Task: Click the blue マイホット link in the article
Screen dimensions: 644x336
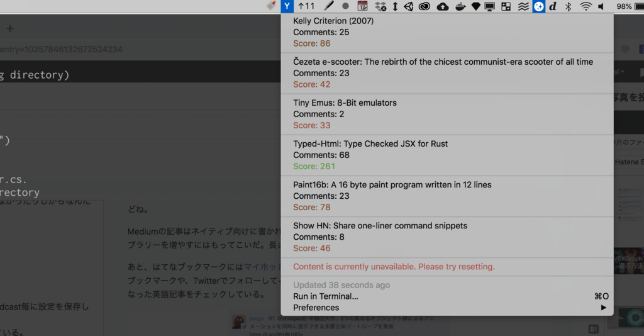Action: coord(262,267)
